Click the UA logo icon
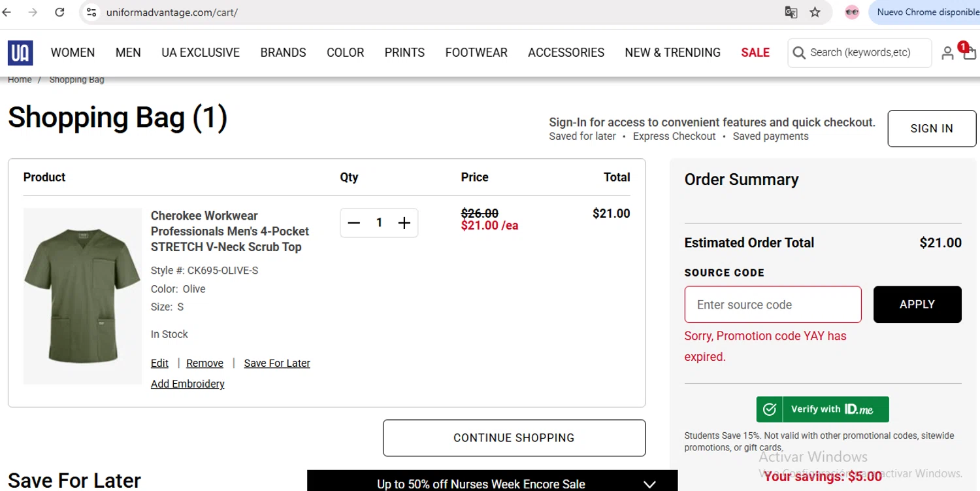The height and width of the screenshot is (491, 980). pos(20,53)
